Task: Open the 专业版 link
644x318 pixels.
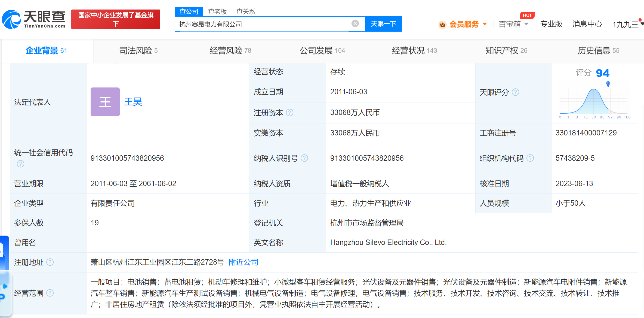Action: pos(551,24)
